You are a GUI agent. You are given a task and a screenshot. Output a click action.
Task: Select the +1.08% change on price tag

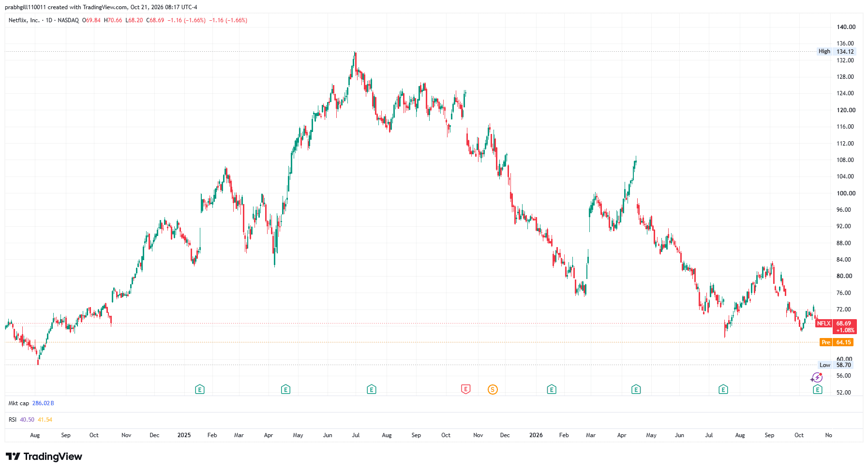[845, 330]
